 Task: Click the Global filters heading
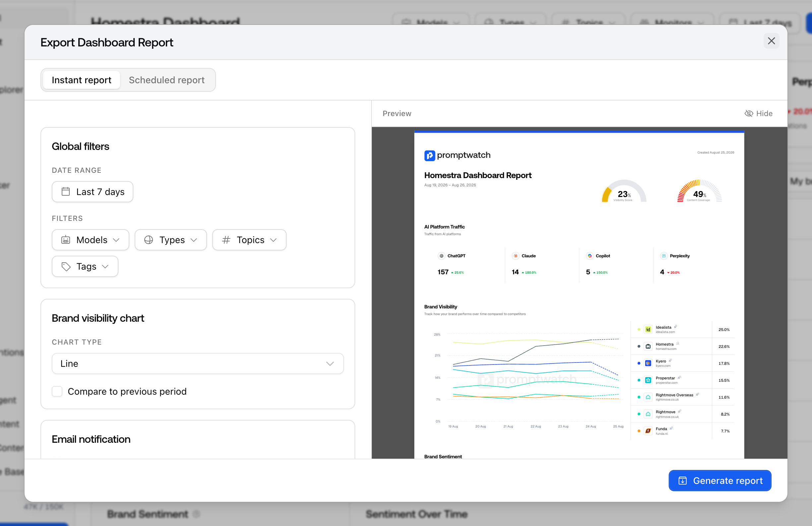[x=81, y=146]
